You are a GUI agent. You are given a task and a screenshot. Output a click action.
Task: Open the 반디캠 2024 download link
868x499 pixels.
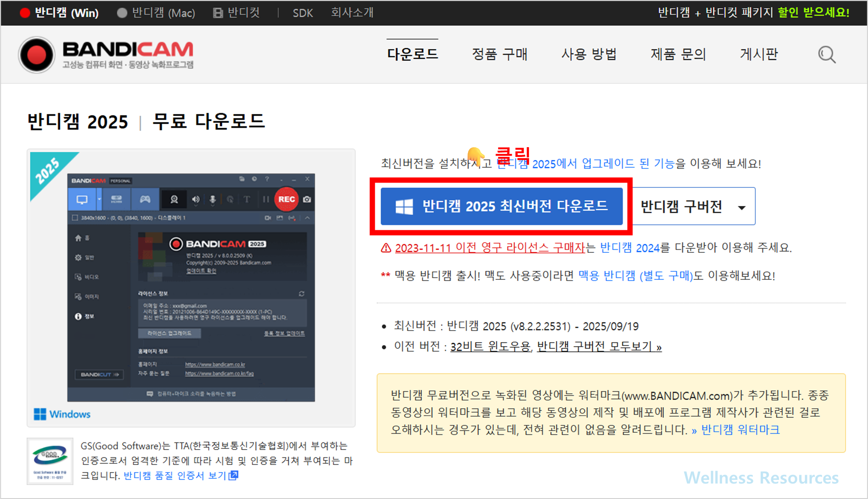(x=630, y=248)
